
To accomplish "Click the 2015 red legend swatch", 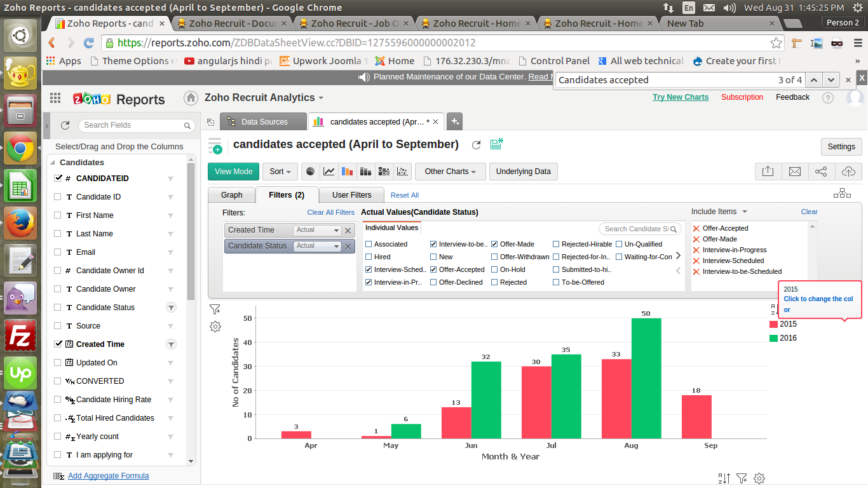I will pos(773,324).
